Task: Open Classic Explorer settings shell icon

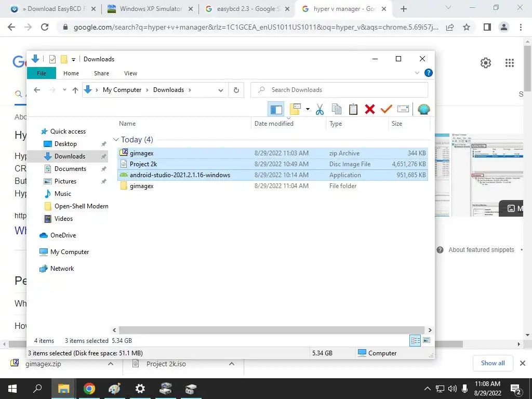Action: click(x=424, y=109)
